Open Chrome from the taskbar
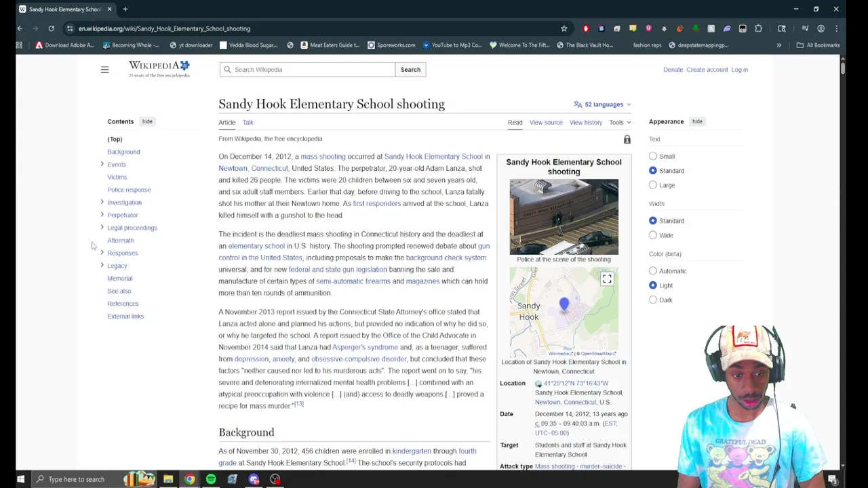Viewport: 868px width, 488px height. pos(189,479)
